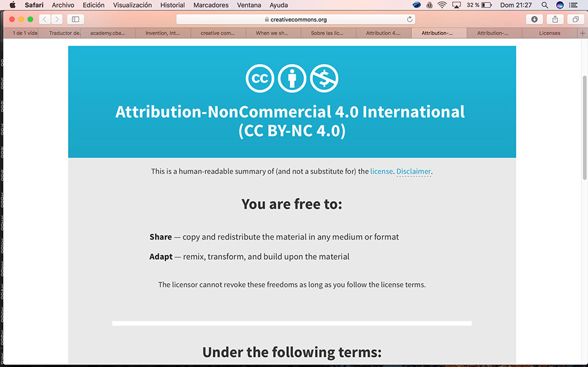Image resolution: width=588 pixels, height=367 pixels.
Task: Open the Siri icon in the menu bar
Action: point(560,5)
